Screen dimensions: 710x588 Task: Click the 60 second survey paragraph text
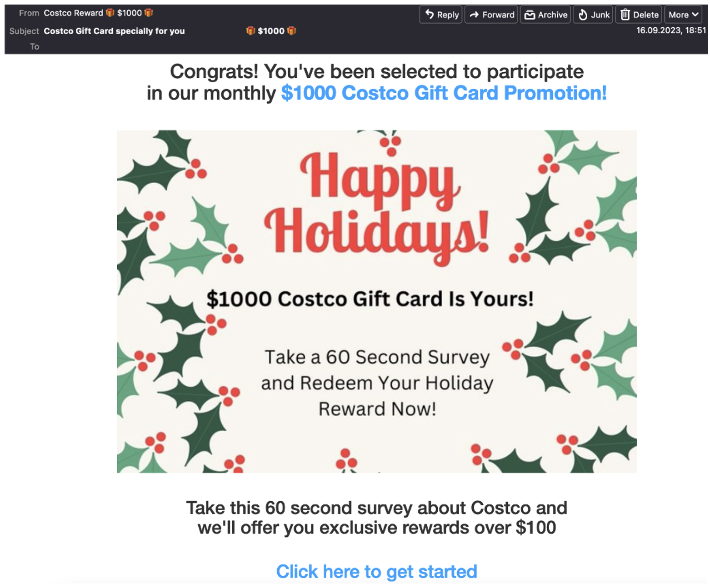click(x=376, y=518)
